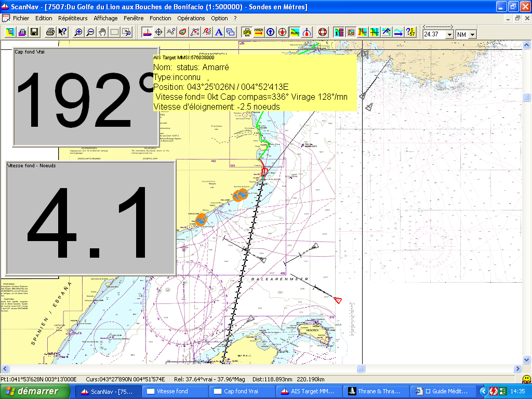Click the Windows démarrer start button
This screenshot has height=399, width=532.
click(x=35, y=391)
